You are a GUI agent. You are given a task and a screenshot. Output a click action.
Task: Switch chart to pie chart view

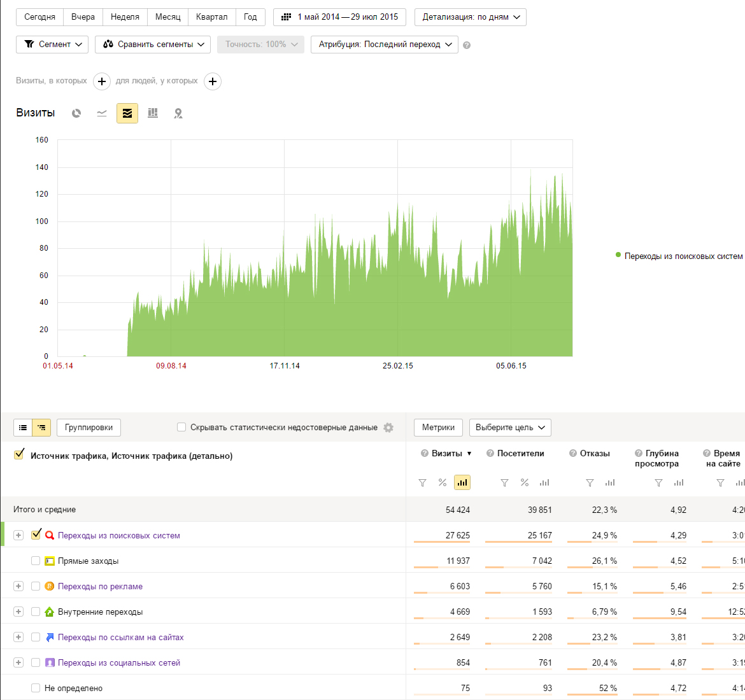[x=76, y=113]
